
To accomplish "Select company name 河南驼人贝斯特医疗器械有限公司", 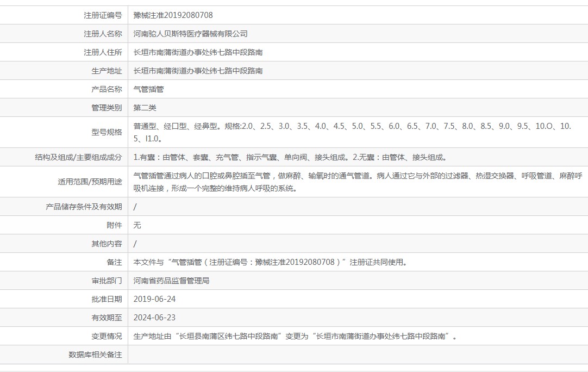I will [191, 34].
